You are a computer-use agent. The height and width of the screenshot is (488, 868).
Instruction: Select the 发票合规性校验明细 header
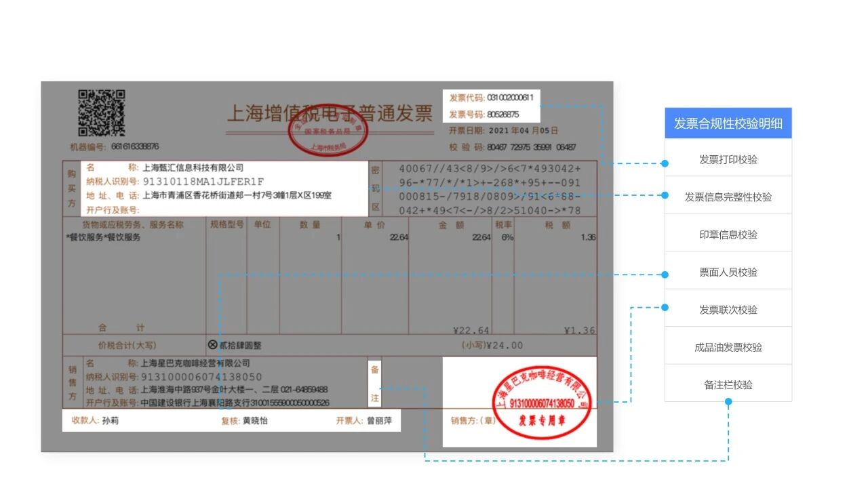(x=728, y=123)
